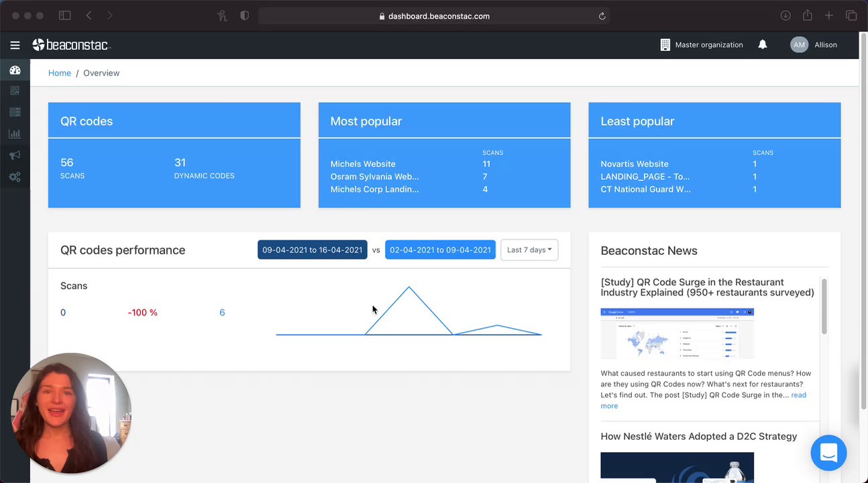The image size is (868, 483).
Task: Expand the Last 7 days dropdown
Action: 529,250
